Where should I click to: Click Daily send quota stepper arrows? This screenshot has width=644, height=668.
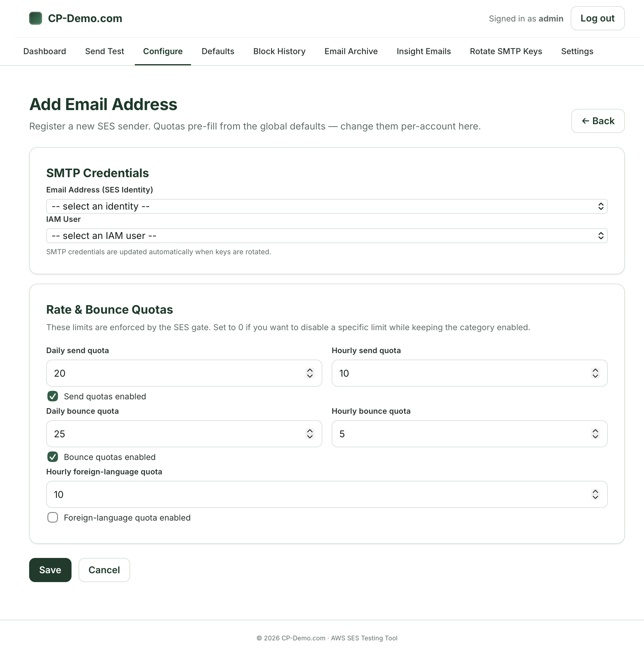310,373
